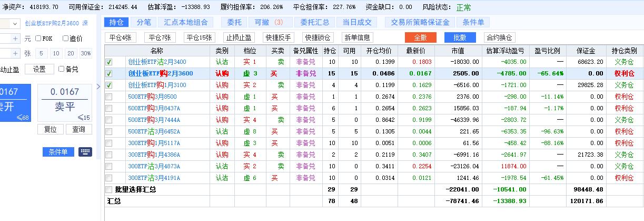
Task: Click the blue 批撤 button
Action: [460, 37]
